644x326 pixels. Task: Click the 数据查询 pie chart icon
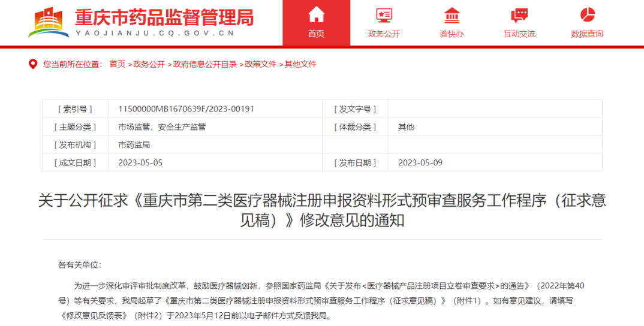point(587,14)
